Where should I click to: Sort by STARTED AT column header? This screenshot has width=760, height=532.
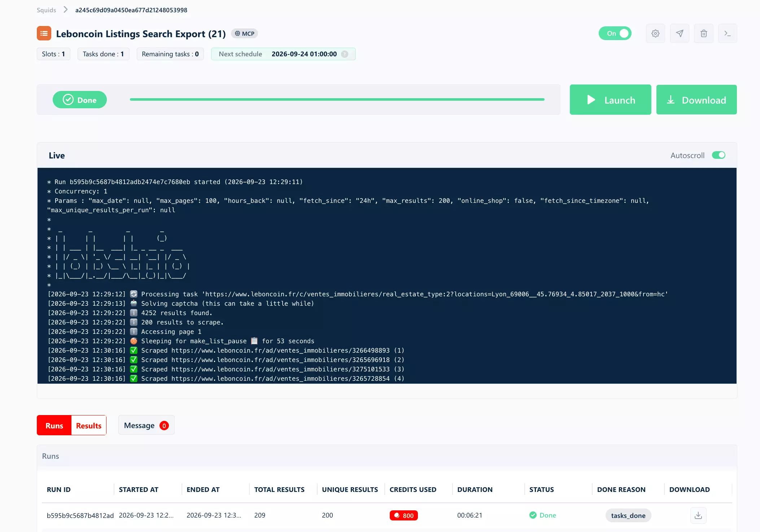pos(139,489)
